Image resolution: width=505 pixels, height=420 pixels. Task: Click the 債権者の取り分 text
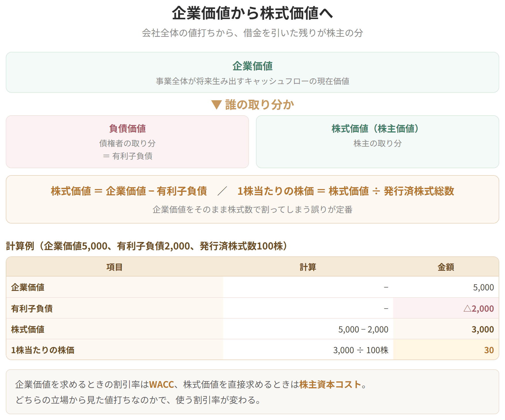point(127,143)
